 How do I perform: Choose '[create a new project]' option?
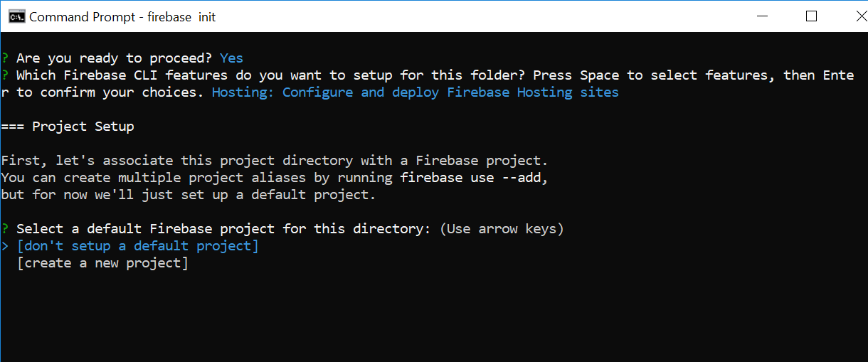point(102,263)
